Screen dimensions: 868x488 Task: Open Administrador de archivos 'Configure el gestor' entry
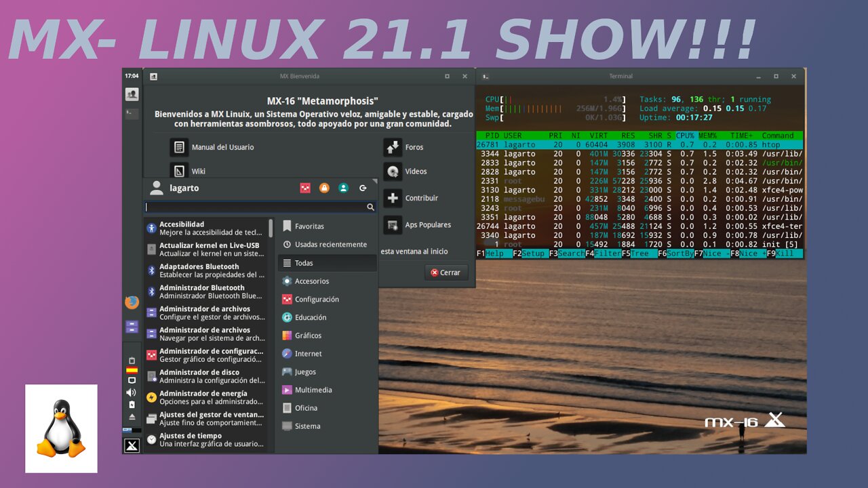(206, 312)
